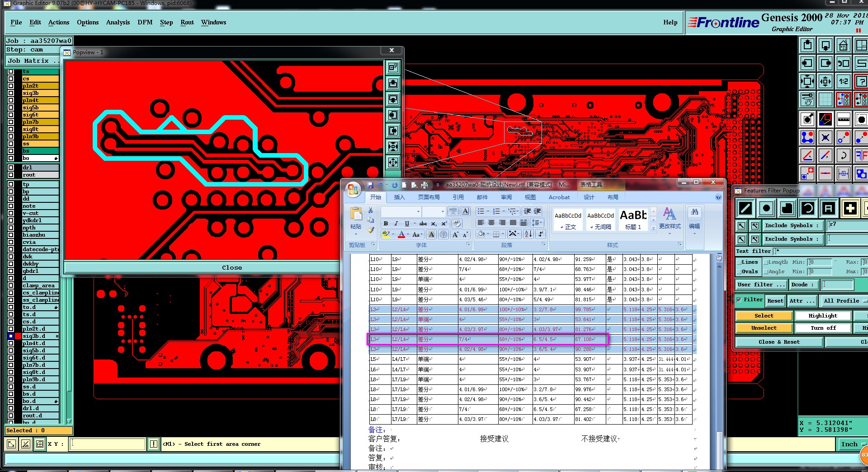This screenshot has width=868, height=472.
Task: Click the pan left icon in Genesis toolbar
Action: [x=807, y=63]
